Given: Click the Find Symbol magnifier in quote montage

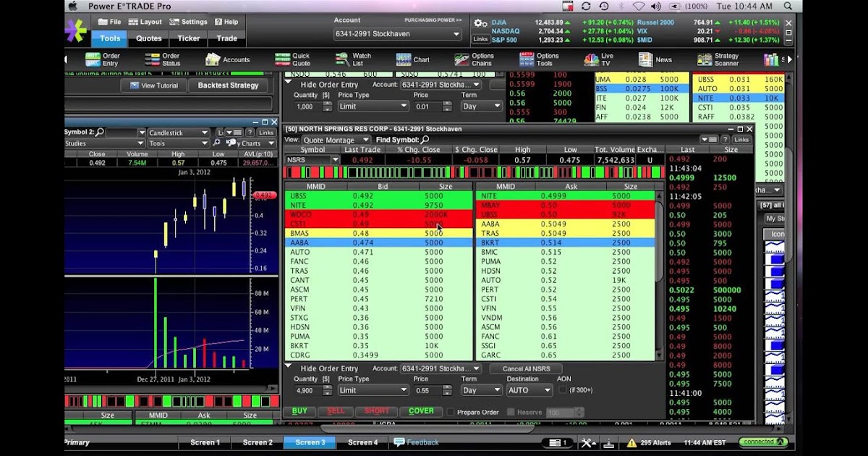Looking at the screenshot, I should 425,140.
